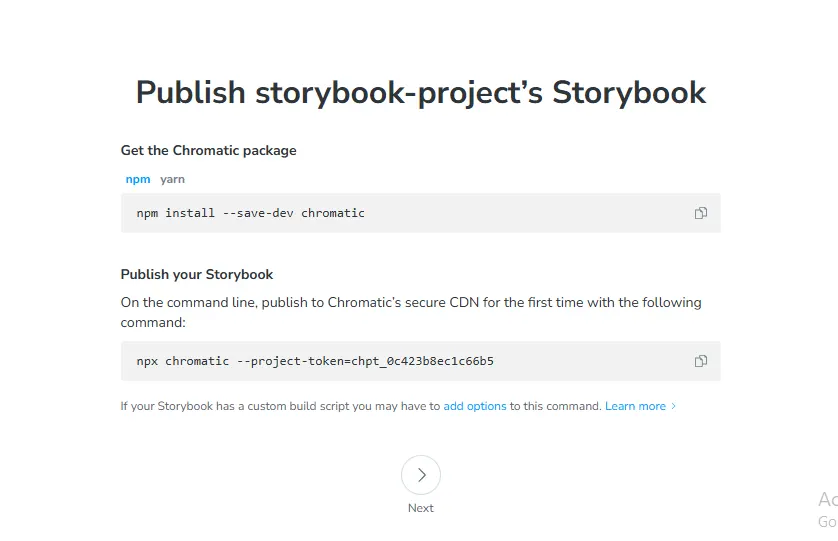Click the Publish your Storybook heading
The height and width of the screenshot is (541, 838).
197,275
